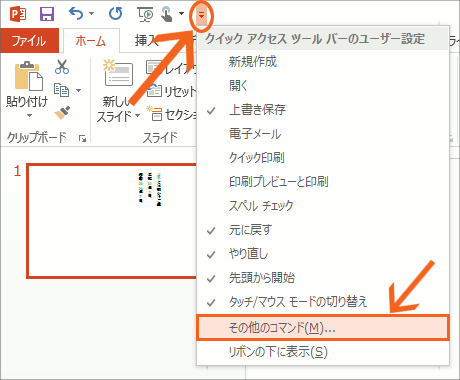Expand the 貼り付け options arrow

click(x=29, y=115)
